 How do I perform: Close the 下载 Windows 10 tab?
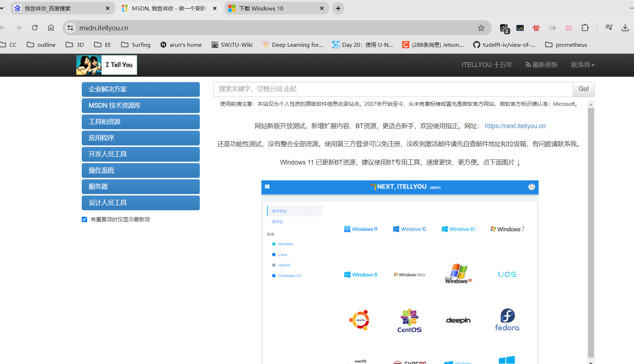pos(322,8)
